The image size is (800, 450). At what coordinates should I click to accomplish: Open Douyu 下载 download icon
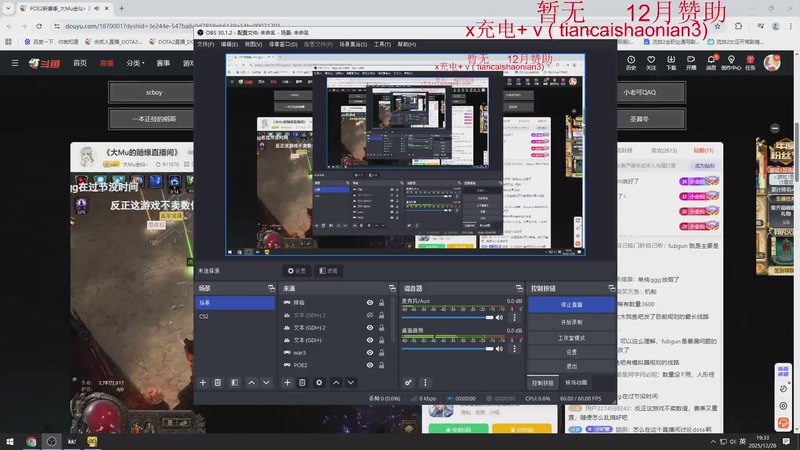671,63
